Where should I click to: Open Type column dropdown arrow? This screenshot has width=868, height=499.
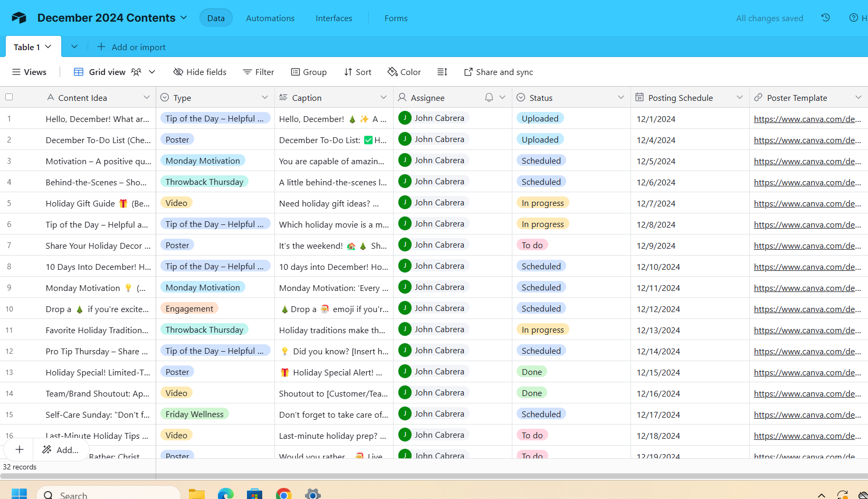tap(265, 97)
